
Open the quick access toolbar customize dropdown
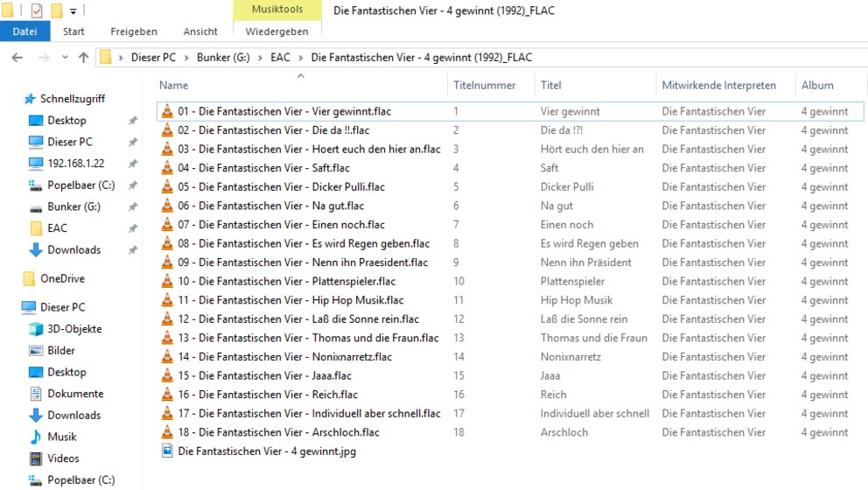tap(73, 10)
